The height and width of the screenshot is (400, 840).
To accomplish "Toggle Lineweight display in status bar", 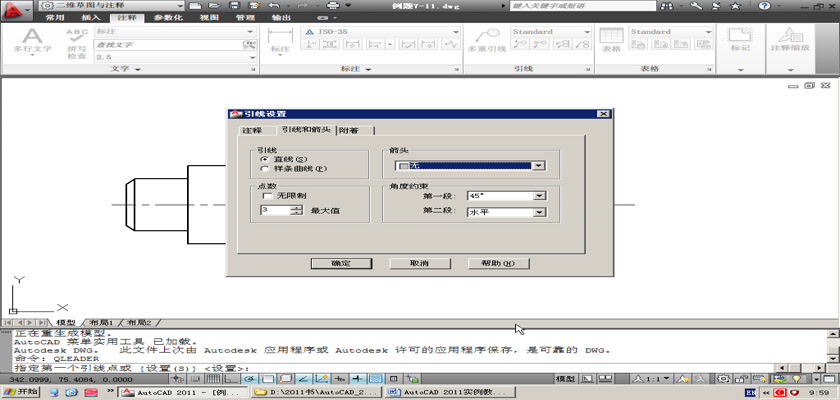I will pyautogui.click(x=357, y=379).
